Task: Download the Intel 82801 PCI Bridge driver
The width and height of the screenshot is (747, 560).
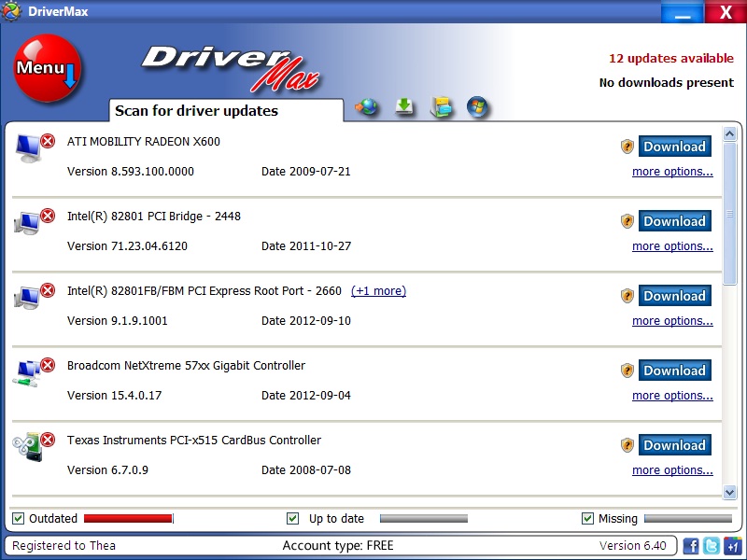Action: click(x=674, y=221)
